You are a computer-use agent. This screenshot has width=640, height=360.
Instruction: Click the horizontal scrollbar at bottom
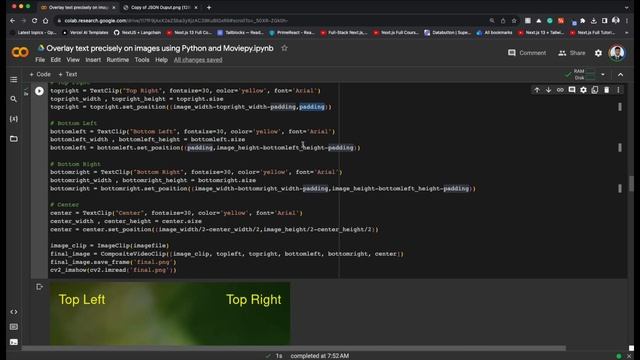(x=294, y=348)
